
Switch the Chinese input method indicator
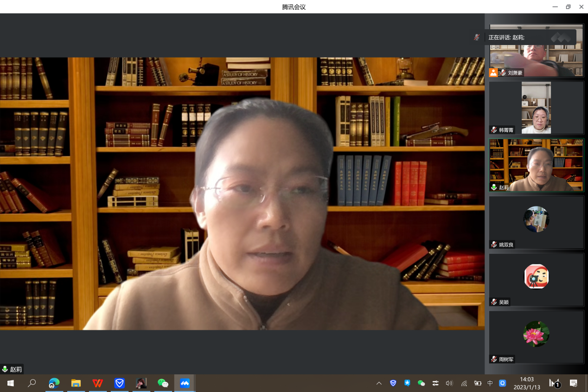(490, 383)
